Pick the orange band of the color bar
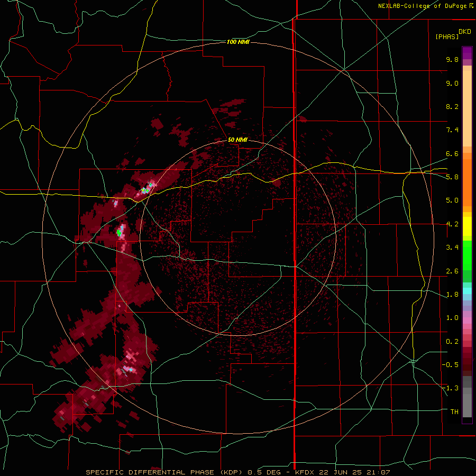Image resolution: width=476 pixels, height=476 pixels. click(467, 183)
